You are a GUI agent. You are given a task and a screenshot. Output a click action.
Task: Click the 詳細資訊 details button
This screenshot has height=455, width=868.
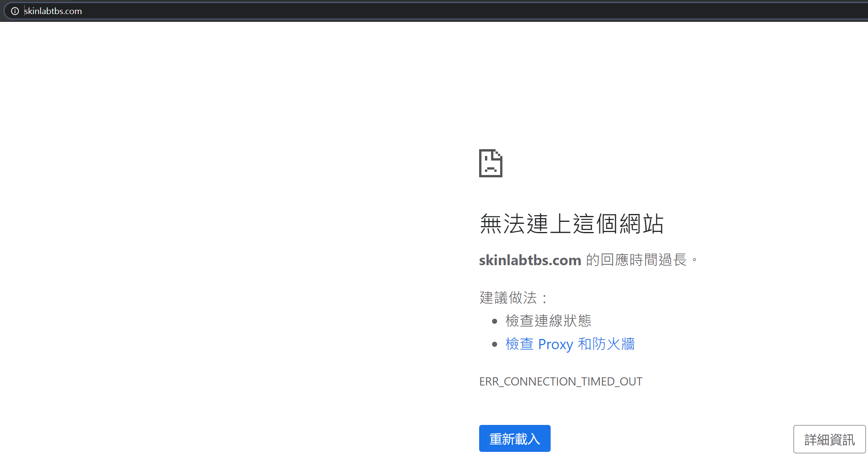coord(829,439)
